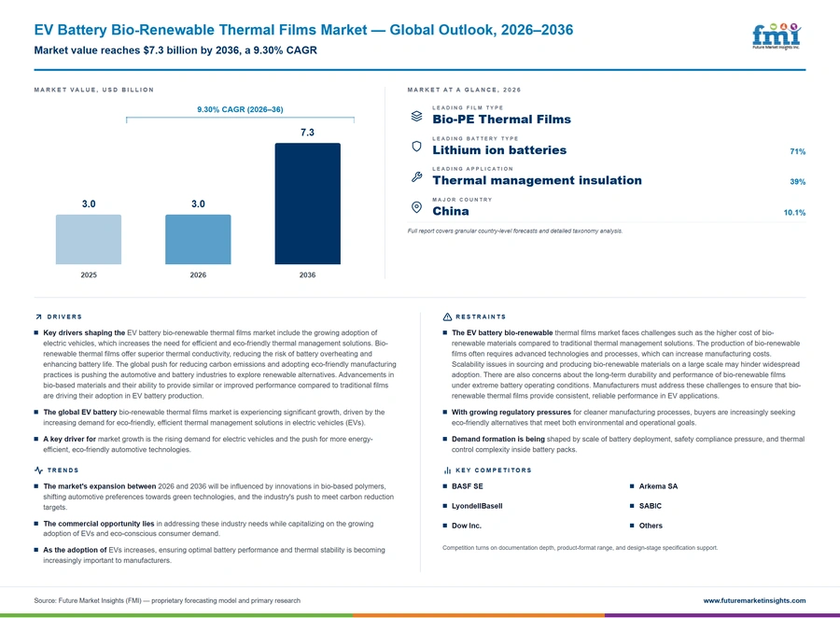840x618 pixels.
Task: Click the 9.30% CAGR (2026–36) label
Action: pyautogui.click(x=240, y=109)
